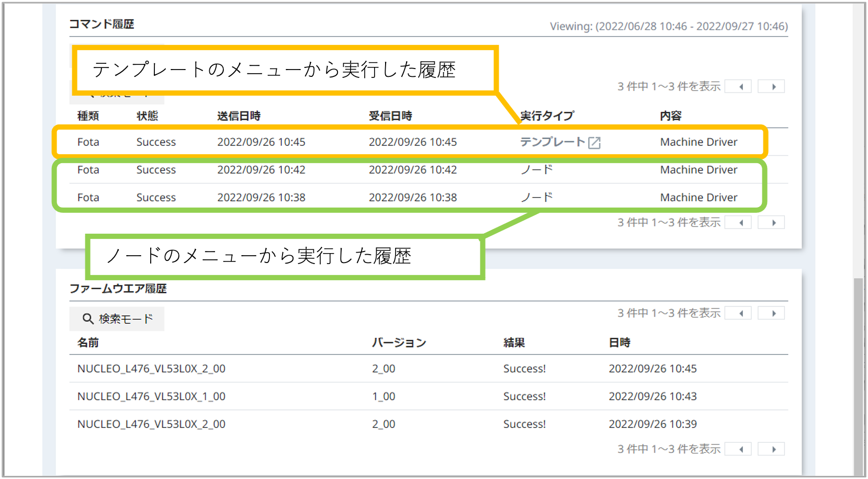Click the 結果 column header
Screen dimensions: 868x479
point(513,342)
